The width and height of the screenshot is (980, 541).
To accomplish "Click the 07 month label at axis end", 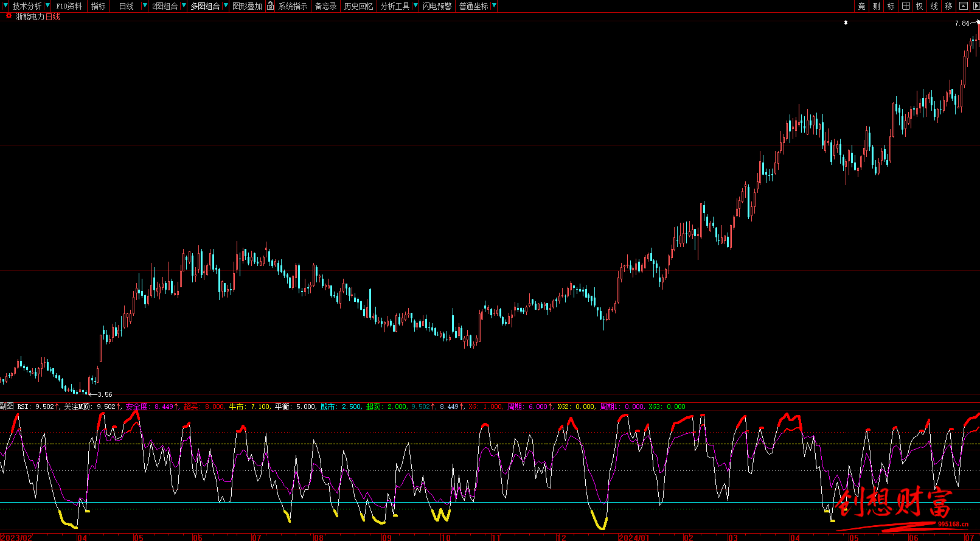I will (x=970, y=537).
